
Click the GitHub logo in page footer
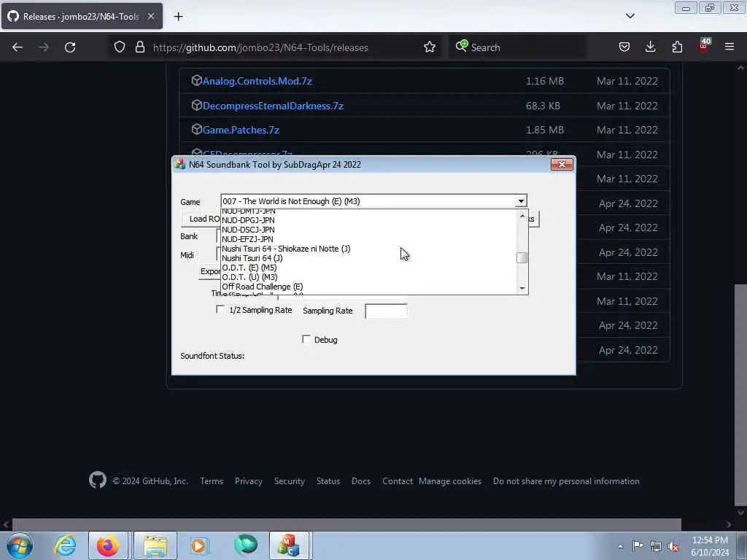[x=98, y=480]
